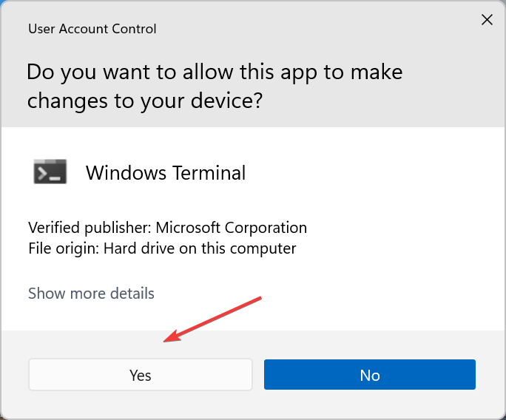The width and height of the screenshot is (506, 420).
Task: Click the word 'Terminal' in app name
Action: tap(211, 173)
